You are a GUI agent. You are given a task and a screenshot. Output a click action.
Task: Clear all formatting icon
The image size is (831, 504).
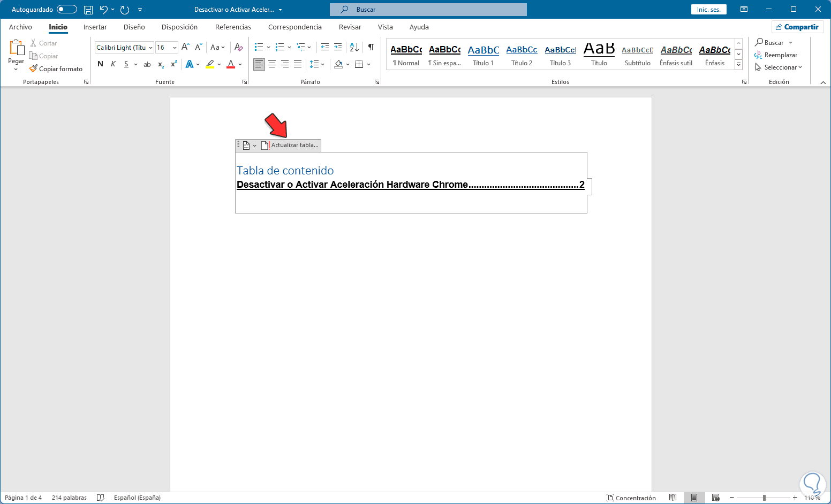pyautogui.click(x=239, y=47)
